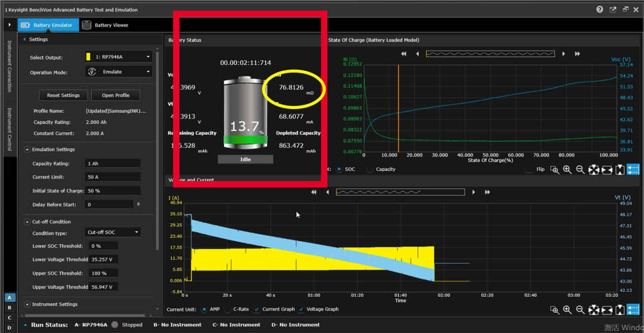Jump to end of State Of Charge overview
The image size is (644, 333).
coord(577,54)
